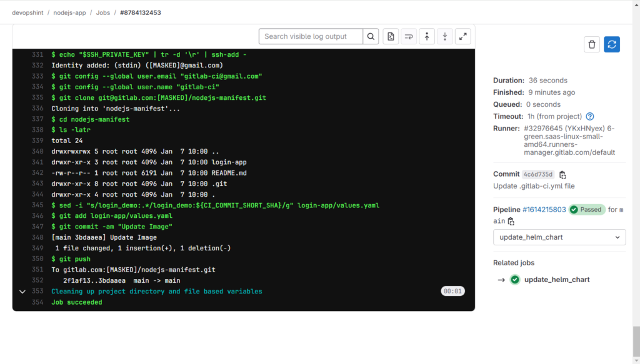The image size is (640, 364).
Task: Retry job with refresh button
Action: coord(612,44)
